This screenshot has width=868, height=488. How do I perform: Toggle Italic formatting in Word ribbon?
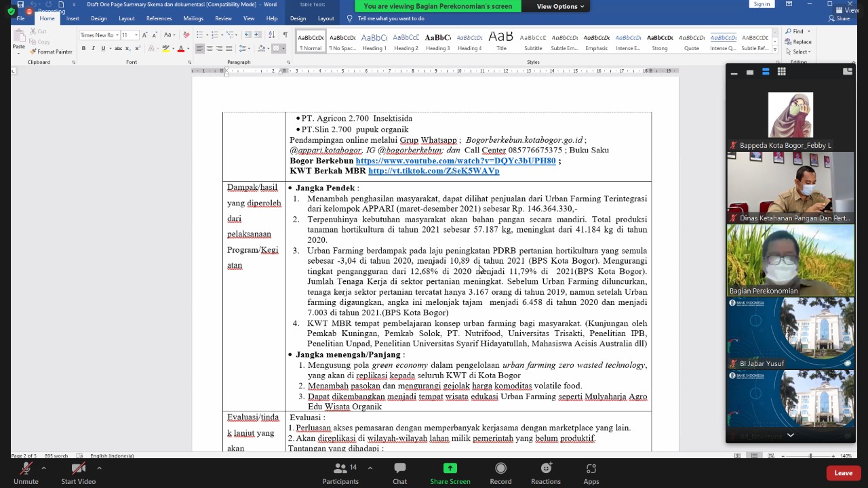pyautogui.click(x=94, y=49)
